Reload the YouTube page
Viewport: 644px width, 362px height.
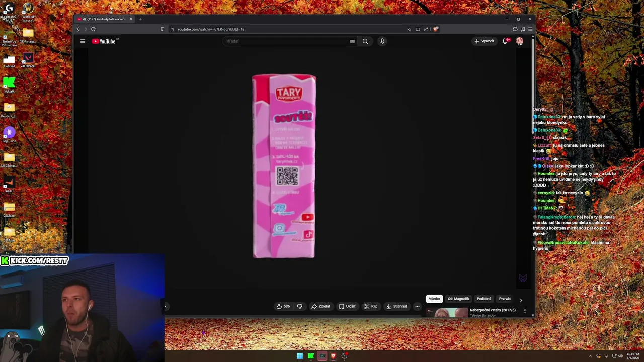pos(93,29)
